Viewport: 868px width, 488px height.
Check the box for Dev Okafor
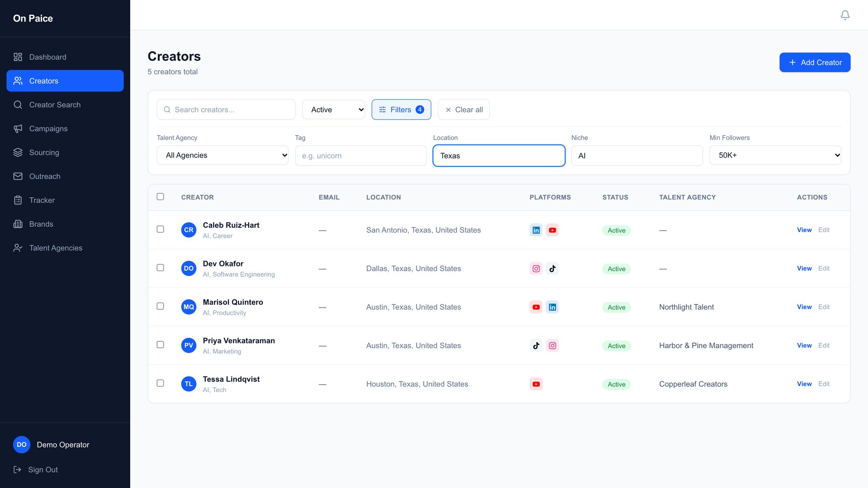(160, 268)
